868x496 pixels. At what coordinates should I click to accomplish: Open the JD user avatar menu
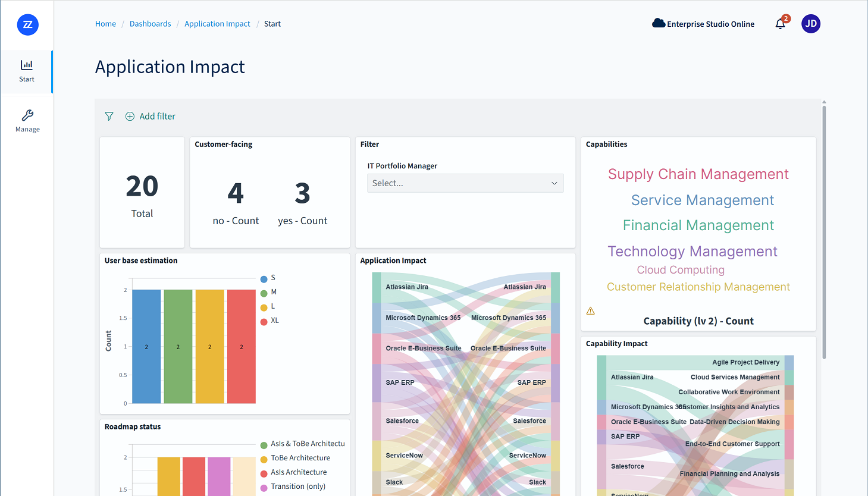[x=811, y=24]
